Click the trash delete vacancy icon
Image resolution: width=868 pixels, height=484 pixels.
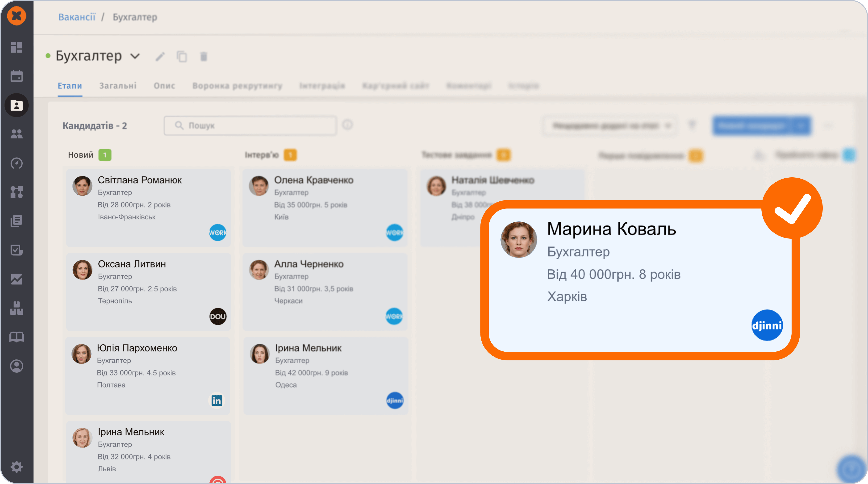(x=204, y=57)
